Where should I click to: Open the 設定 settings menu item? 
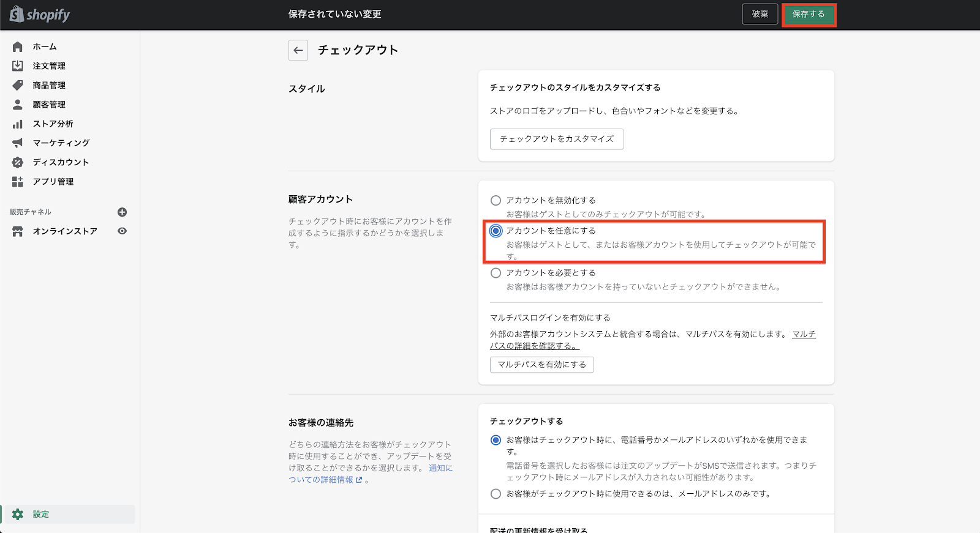point(41,514)
